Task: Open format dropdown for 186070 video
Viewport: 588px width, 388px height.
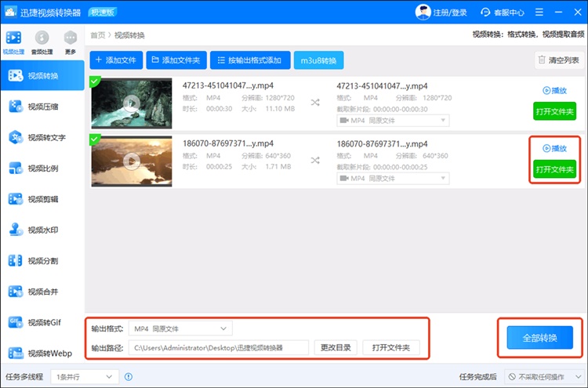Action: 393,179
